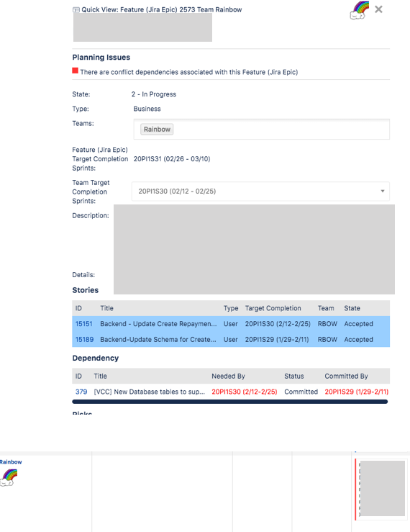
Task: Click red Needed By value 20PI1S30 (2/12-2/25)
Action: [x=245, y=392]
